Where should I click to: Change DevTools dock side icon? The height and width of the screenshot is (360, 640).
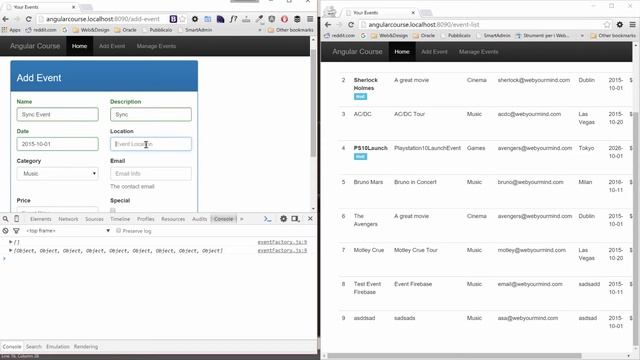tap(295, 219)
